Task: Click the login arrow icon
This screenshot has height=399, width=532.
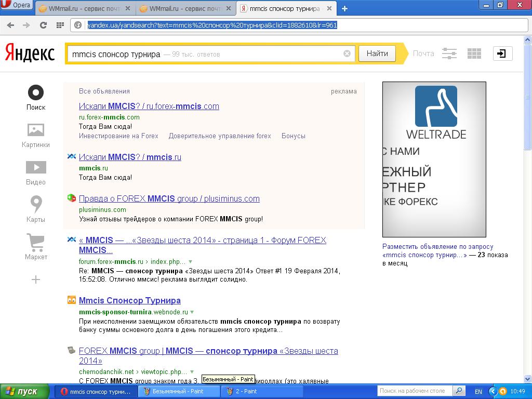Action: coord(502,54)
